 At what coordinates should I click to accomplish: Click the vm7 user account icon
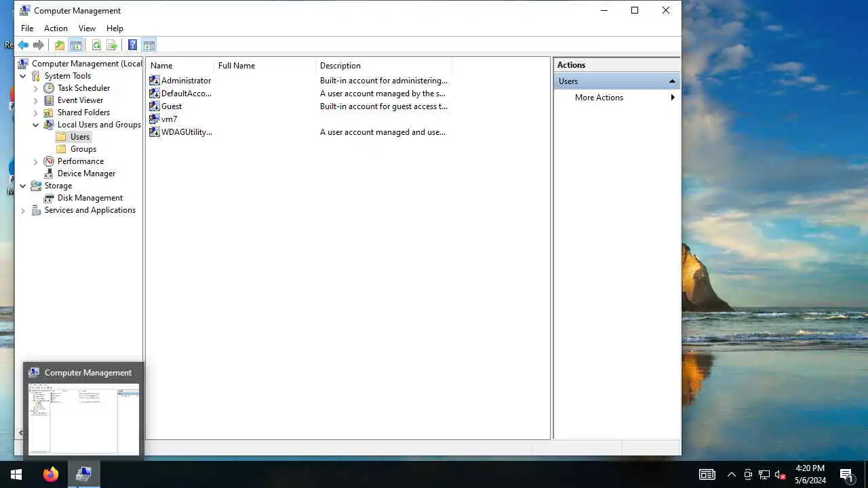tap(155, 119)
